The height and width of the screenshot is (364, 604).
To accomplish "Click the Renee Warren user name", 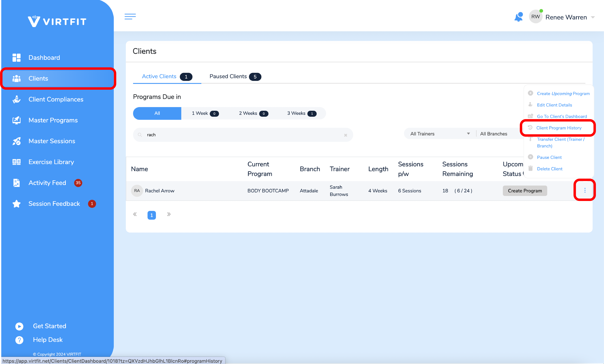I will pos(566,17).
